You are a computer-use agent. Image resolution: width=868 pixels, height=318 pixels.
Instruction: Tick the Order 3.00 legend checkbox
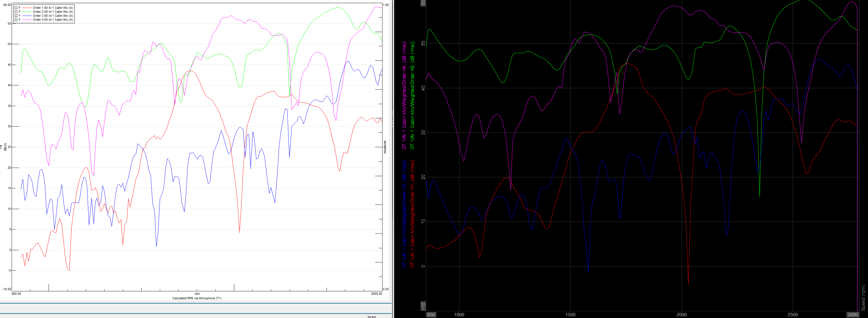pyautogui.click(x=16, y=16)
